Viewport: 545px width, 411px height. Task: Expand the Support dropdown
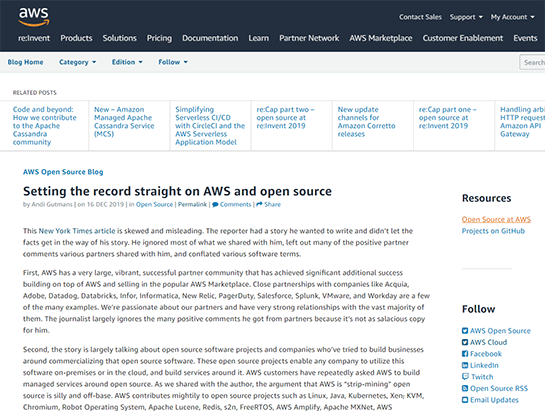pyautogui.click(x=466, y=17)
